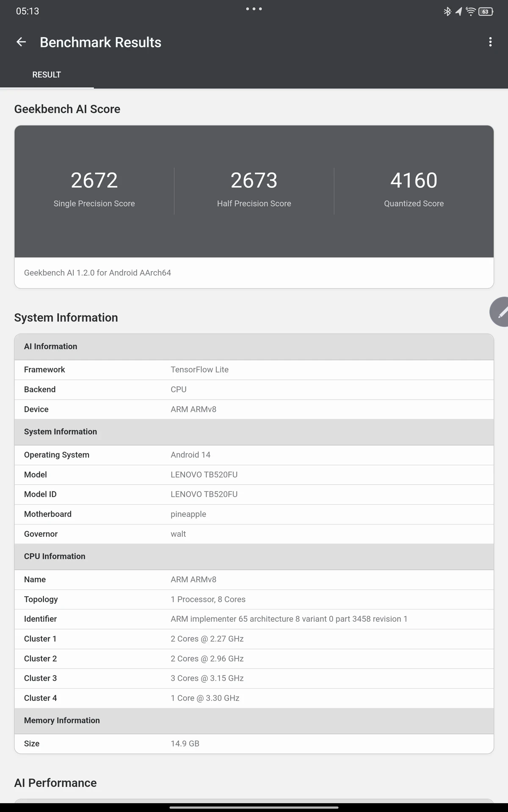Select the Backend CPU row
Image resolution: width=508 pixels, height=812 pixels.
point(254,390)
